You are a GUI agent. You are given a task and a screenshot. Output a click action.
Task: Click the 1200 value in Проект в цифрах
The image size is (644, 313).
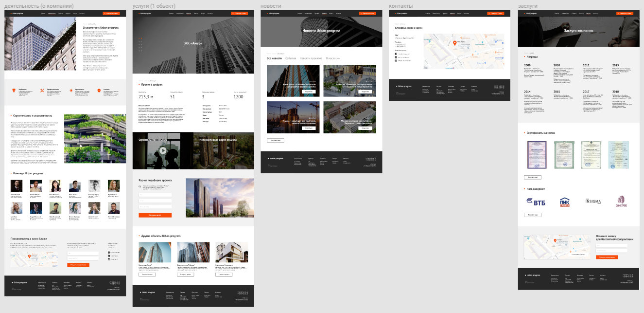coord(238,97)
